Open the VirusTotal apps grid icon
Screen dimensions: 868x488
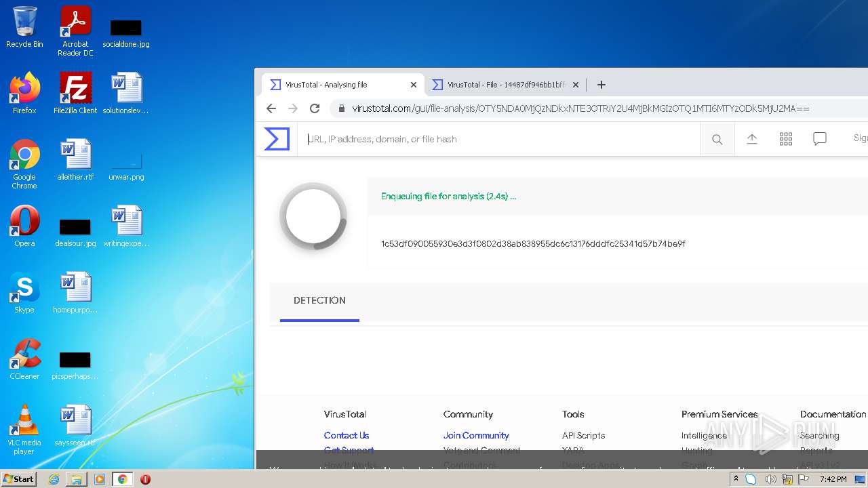click(786, 139)
